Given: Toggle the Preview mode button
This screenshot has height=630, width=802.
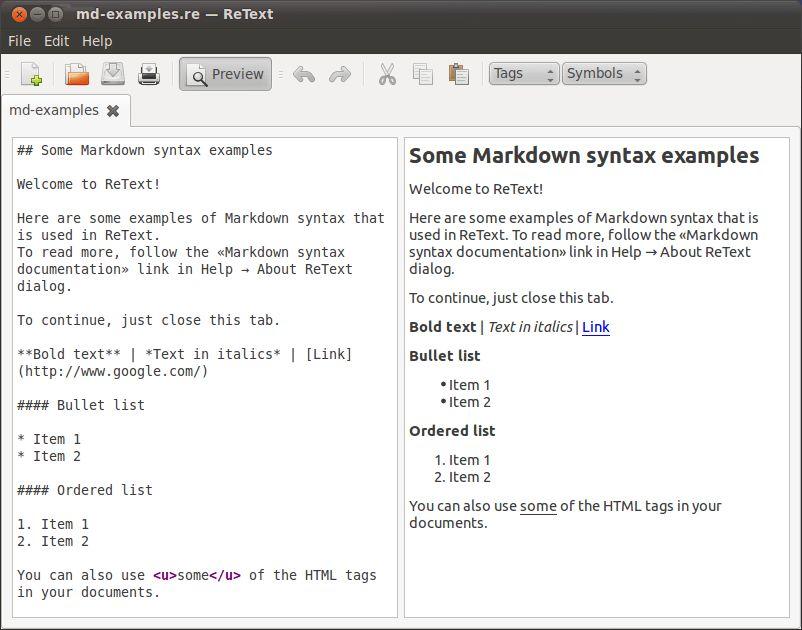Looking at the screenshot, I should point(225,74).
